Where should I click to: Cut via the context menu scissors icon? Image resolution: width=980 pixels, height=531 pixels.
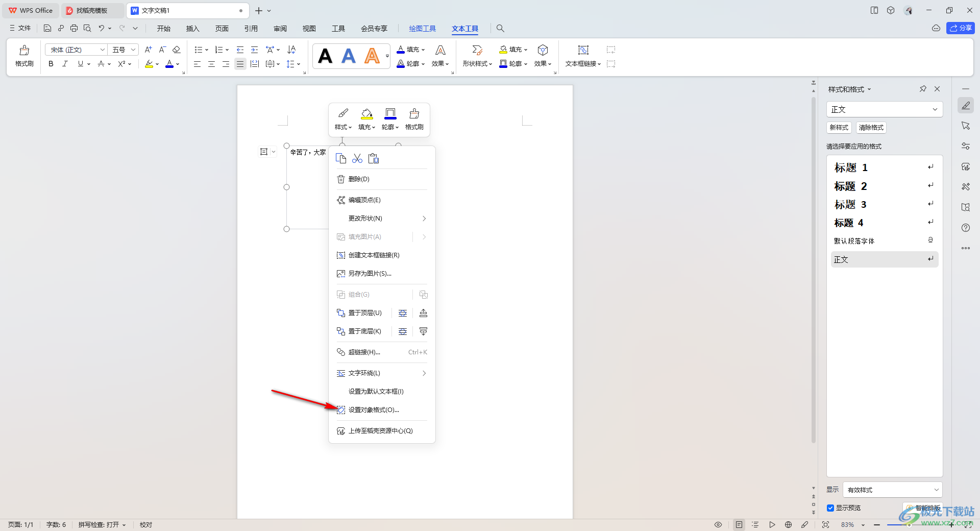point(357,158)
